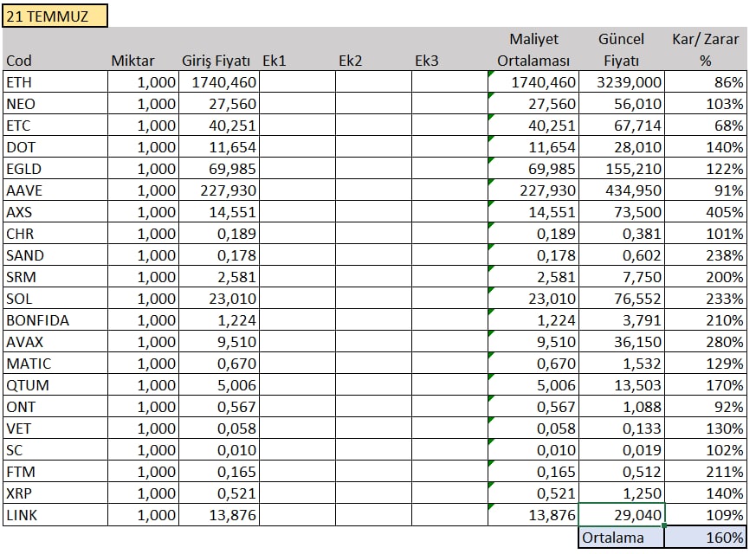The height and width of the screenshot is (554, 756).
Task: Select the XRP code cell
Action: (x=55, y=493)
